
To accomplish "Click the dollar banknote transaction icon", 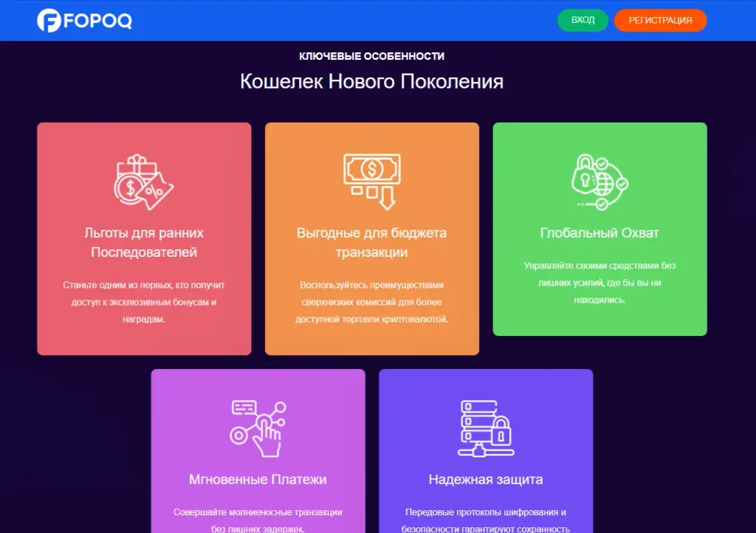I will tap(372, 182).
